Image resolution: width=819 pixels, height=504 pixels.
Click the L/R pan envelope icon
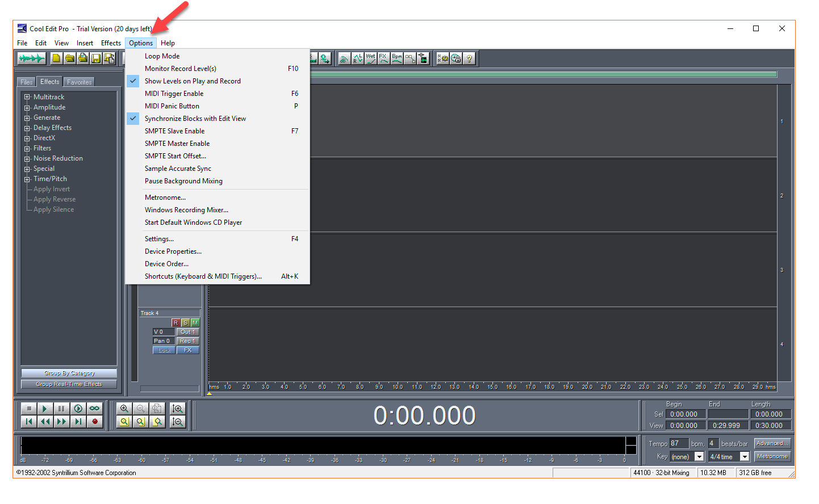tap(357, 58)
